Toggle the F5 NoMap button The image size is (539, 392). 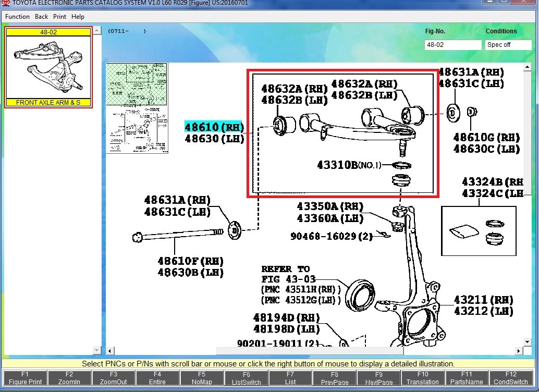click(202, 378)
